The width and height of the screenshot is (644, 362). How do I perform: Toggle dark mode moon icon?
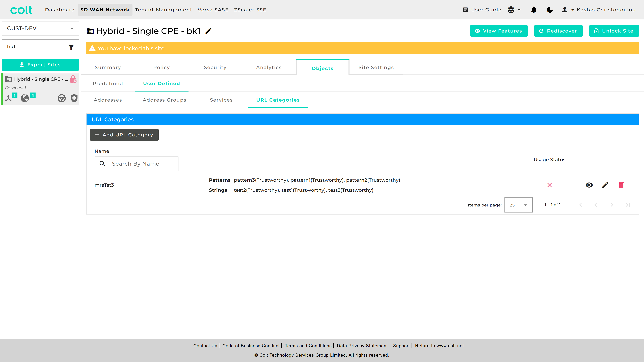pos(550,10)
